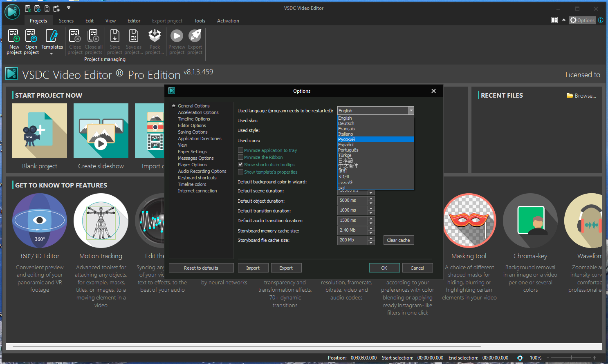Click the New project ribbon icon
Screen dimensions: 608x364
[x=14, y=36]
